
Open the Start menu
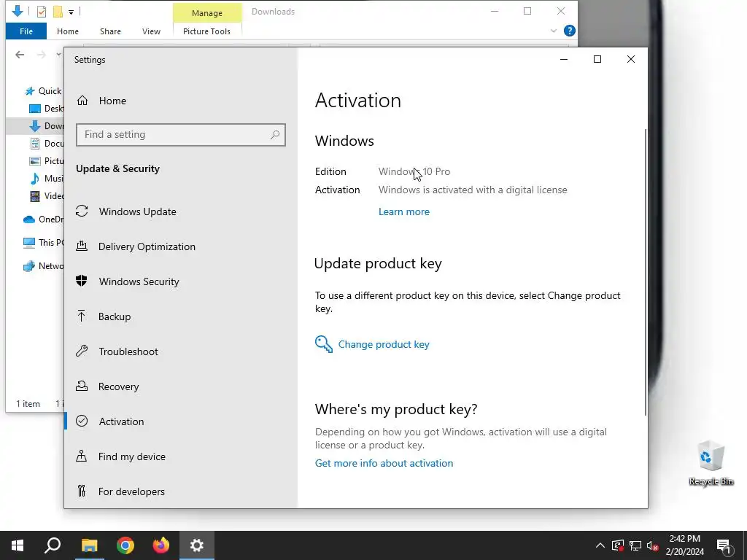tap(18, 545)
